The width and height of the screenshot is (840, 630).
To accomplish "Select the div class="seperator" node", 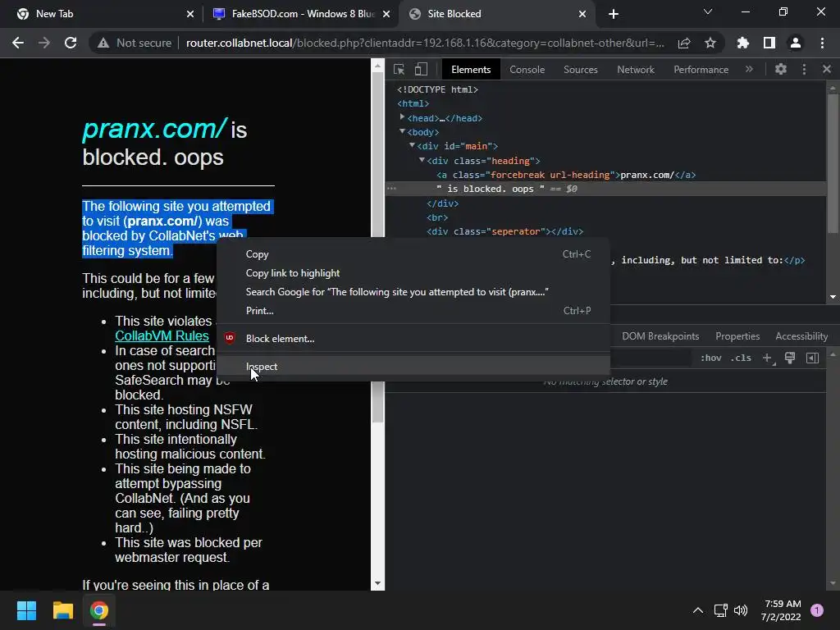I will 504,232.
